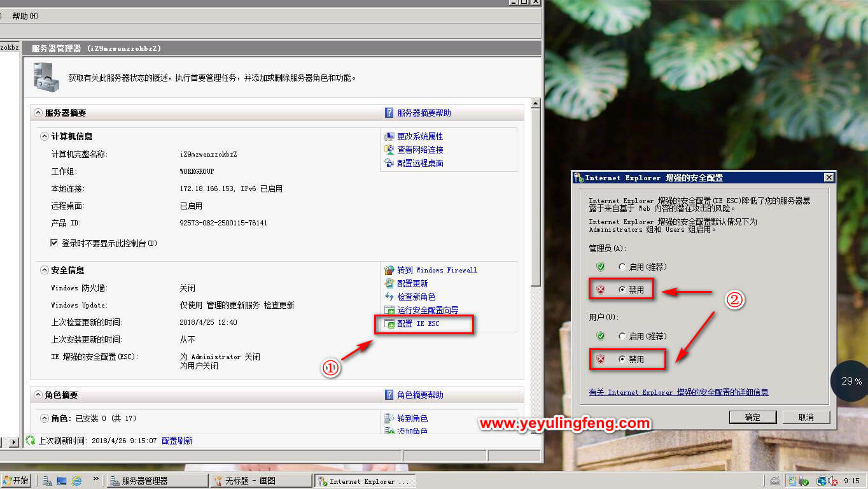Click the 29 % floating circle widget
Viewport: 868px width, 489px height.
pos(851,381)
